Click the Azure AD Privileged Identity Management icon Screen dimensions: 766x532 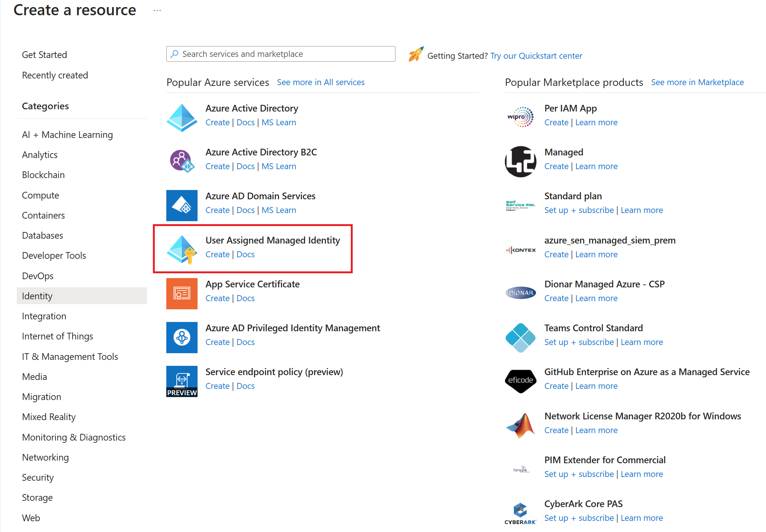click(182, 337)
